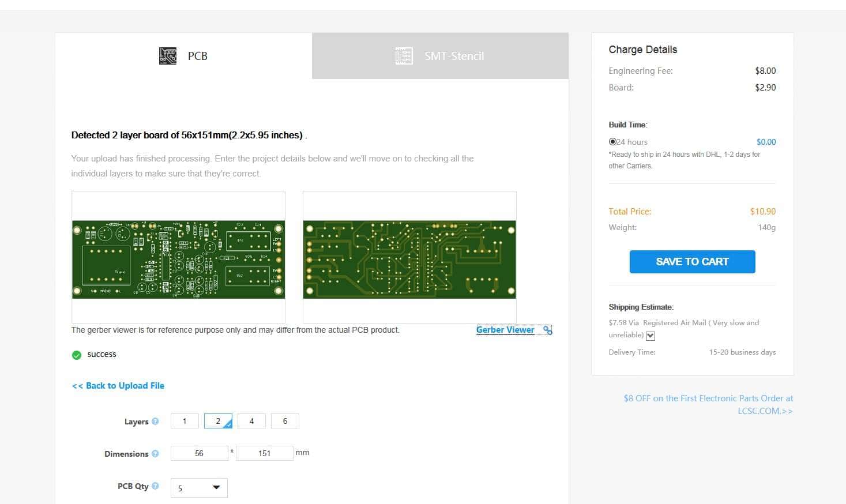Click the Total Price value $10.90
The height and width of the screenshot is (504, 846).
(763, 212)
